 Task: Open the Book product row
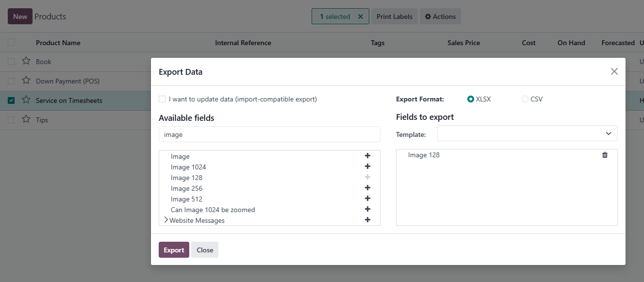click(44, 62)
